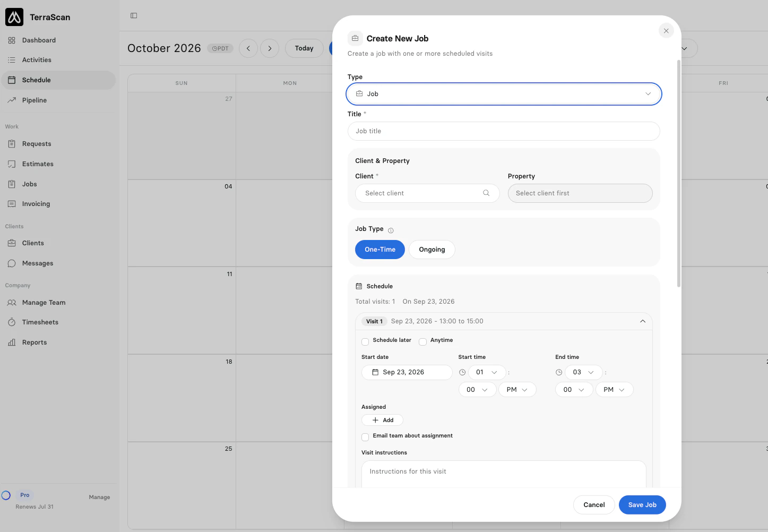Open end time PM dropdown
The height and width of the screenshot is (532, 768).
coord(615,390)
